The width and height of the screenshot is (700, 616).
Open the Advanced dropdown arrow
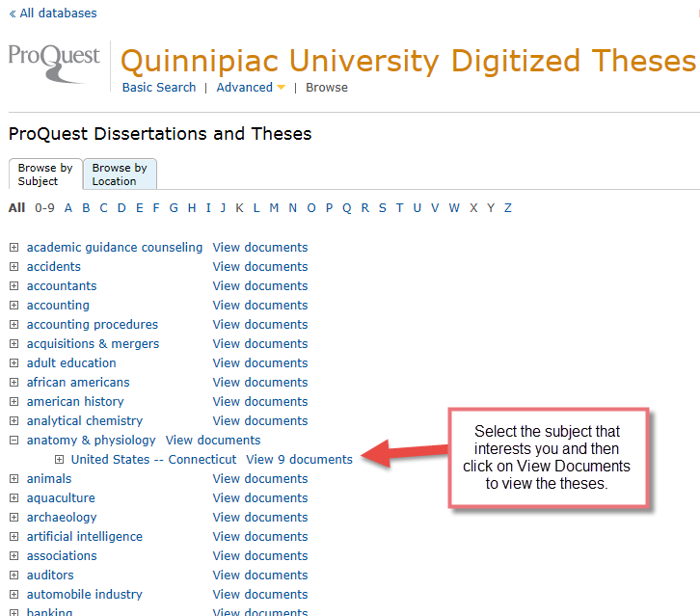coord(282,88)
